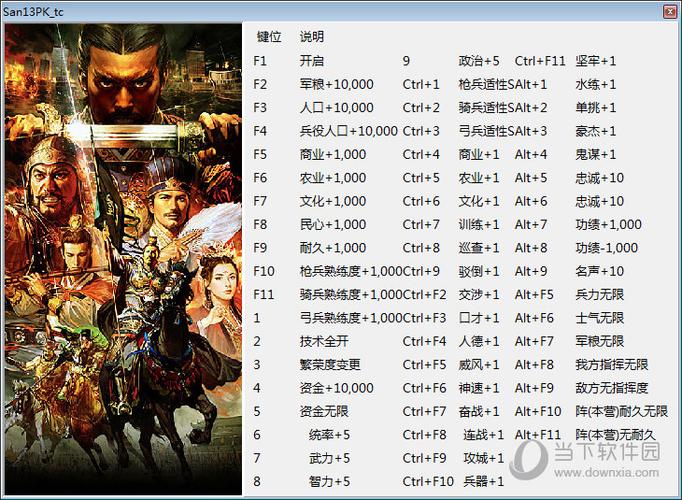Click 商业+1,000 beside F5
Screen dimensions: 682x500
point(333,154)
